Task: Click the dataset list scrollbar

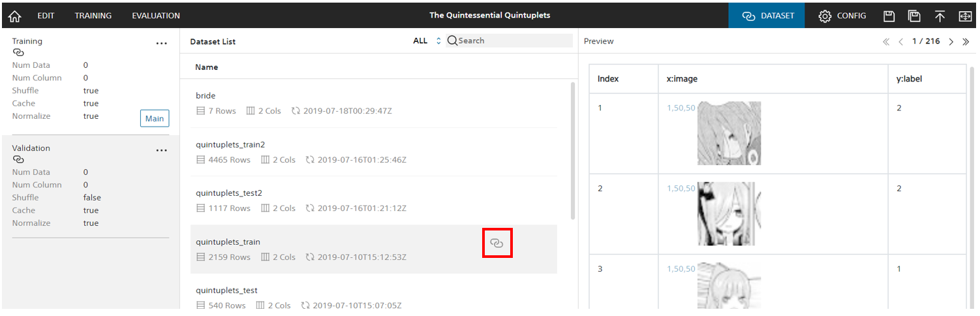Action: tap(573, 150)
